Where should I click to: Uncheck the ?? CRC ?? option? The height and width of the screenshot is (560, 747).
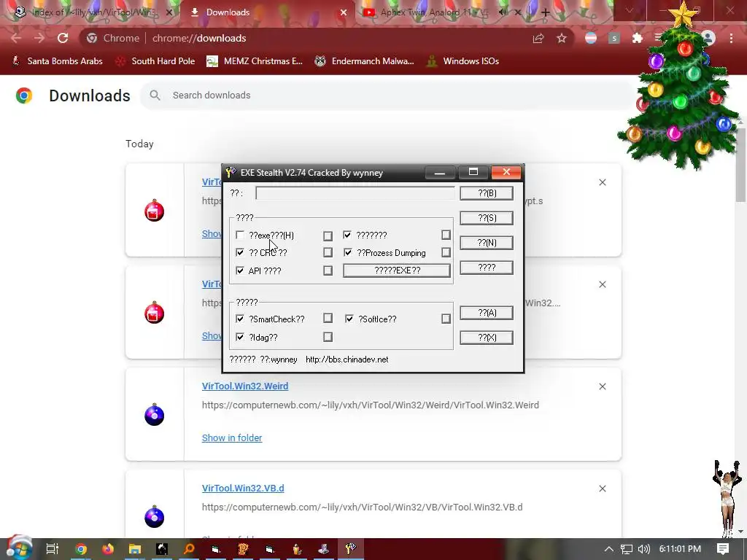click(x=239, y=252)
